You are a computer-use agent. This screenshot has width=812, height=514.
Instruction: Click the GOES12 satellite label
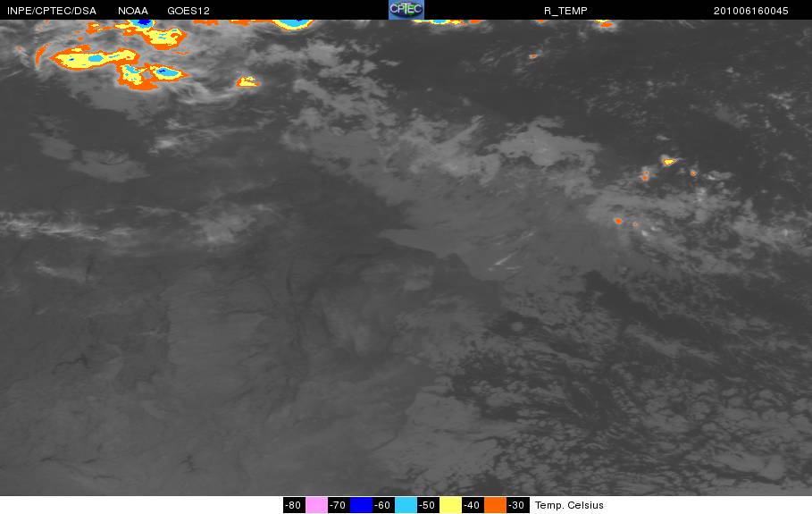coord(188,11)
